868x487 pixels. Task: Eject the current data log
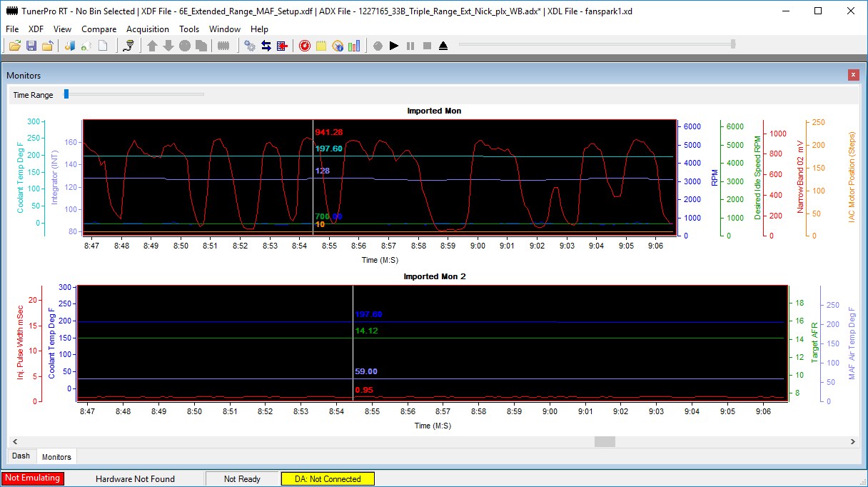(x=443, y=45)
